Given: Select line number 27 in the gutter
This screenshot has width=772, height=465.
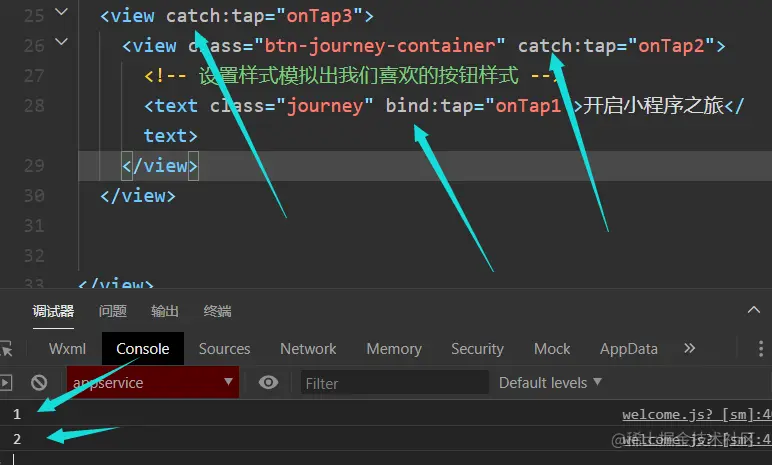Looking at the screenshot, I should pos(34,76).
